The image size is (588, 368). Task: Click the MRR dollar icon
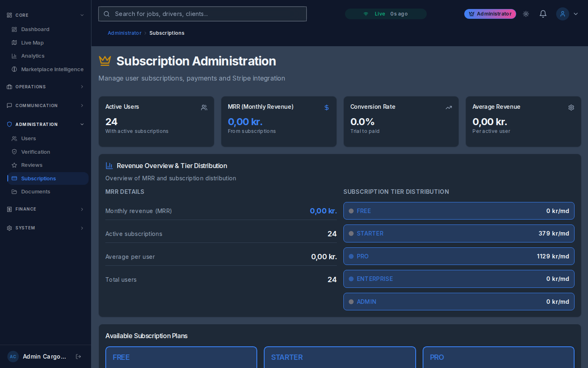[x=326, y=108]
